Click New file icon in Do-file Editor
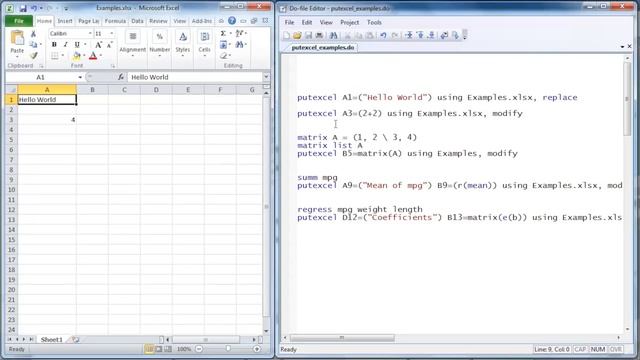 (x=287, y=36)
